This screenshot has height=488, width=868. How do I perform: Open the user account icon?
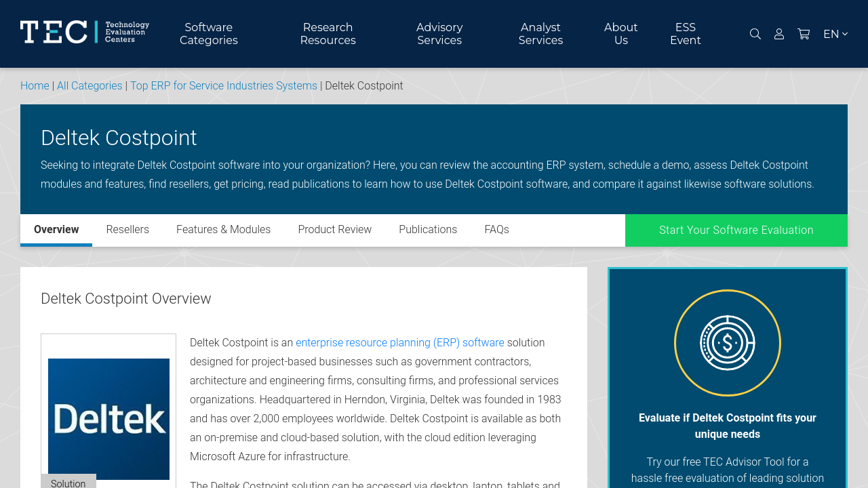click(x=779, y=34)
